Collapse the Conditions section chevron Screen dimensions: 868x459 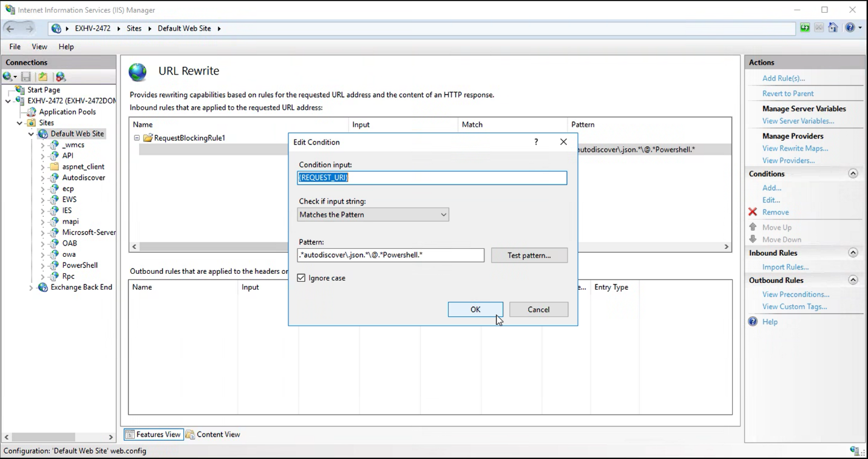tap(853, 173)
